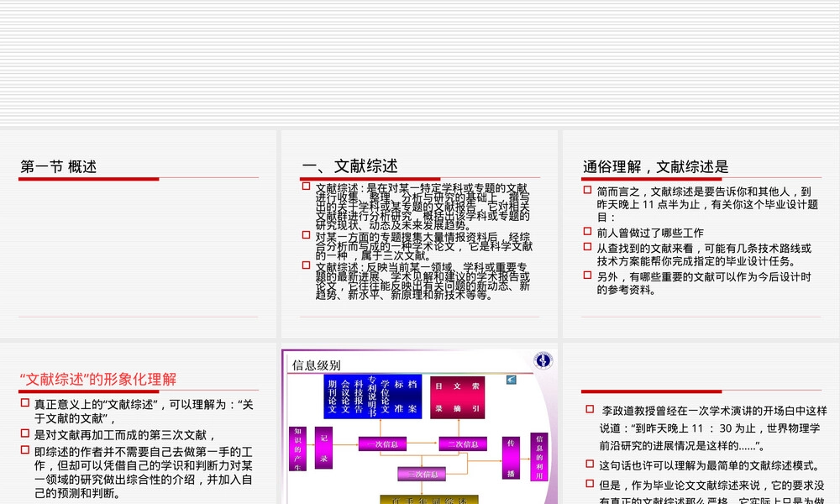Click the red "文献综述"的形象化理解 heading
This screenshot has width=840, height=504.
point(98,379)
